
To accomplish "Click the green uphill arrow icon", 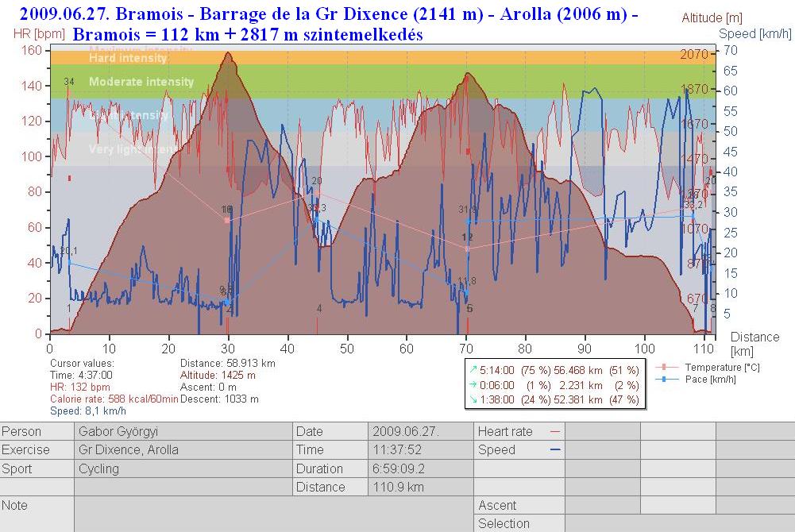I will [x=473, y=369].
